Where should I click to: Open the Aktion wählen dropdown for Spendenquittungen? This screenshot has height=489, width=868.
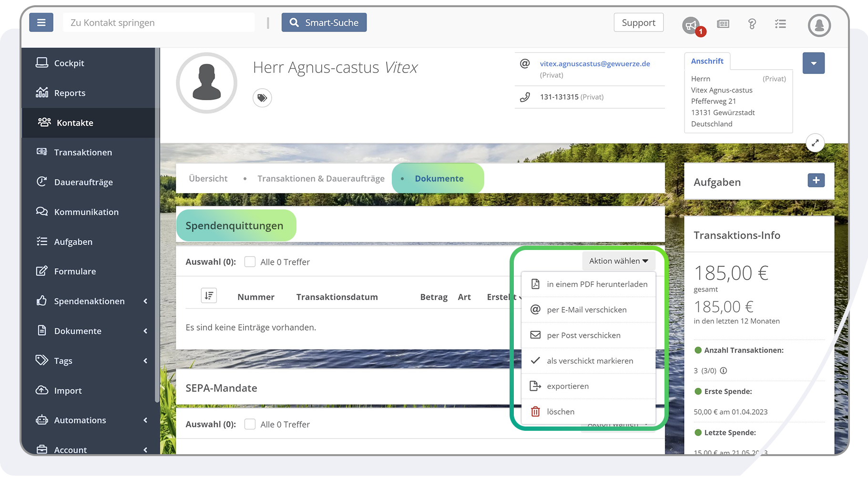point(618,261)
